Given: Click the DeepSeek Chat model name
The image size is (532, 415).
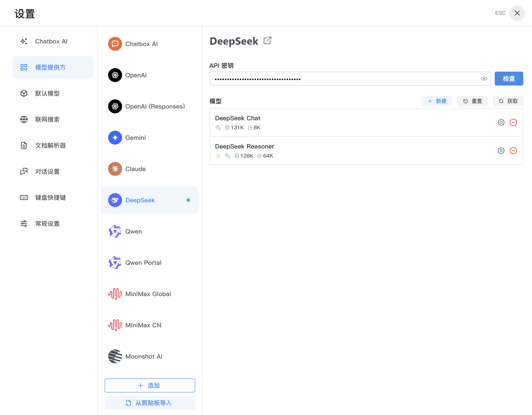Looking at the screenshot, I should click(238, 118).
